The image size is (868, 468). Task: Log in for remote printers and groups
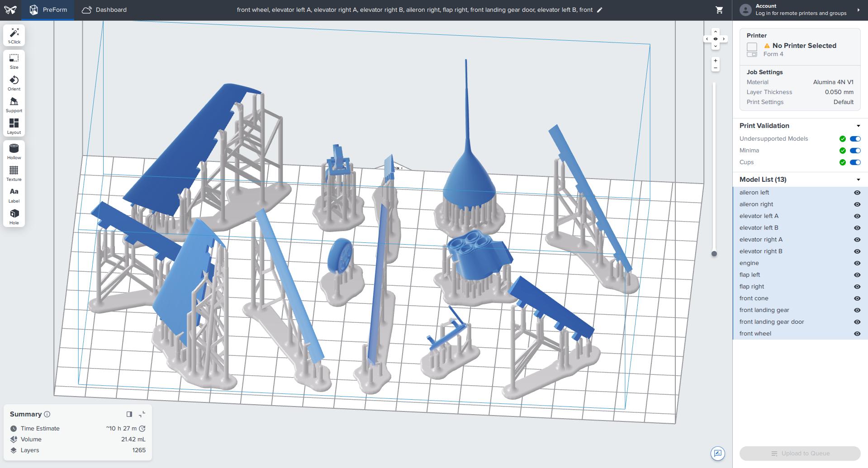pyautogui.click(x=801, y=14)
